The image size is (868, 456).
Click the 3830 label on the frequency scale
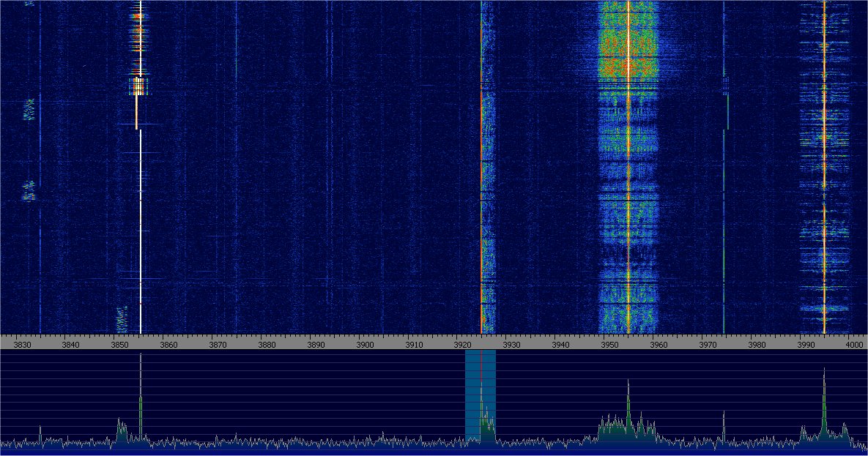click(22, 345)
